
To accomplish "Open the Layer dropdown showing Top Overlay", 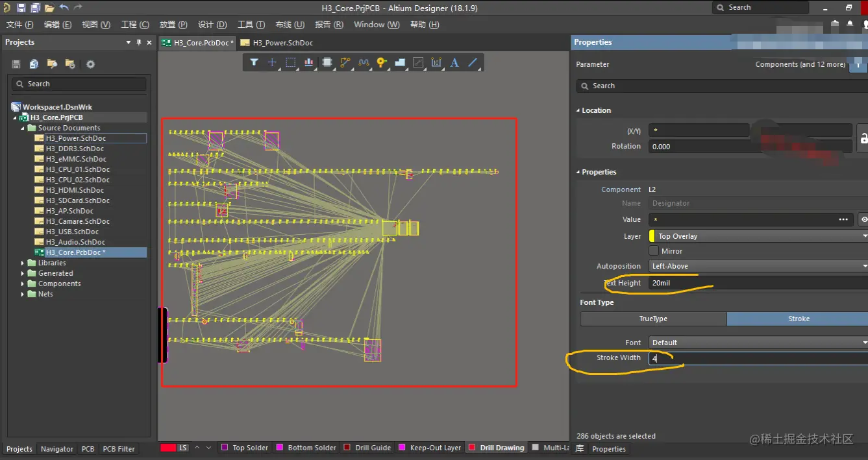I will point(758,236).
